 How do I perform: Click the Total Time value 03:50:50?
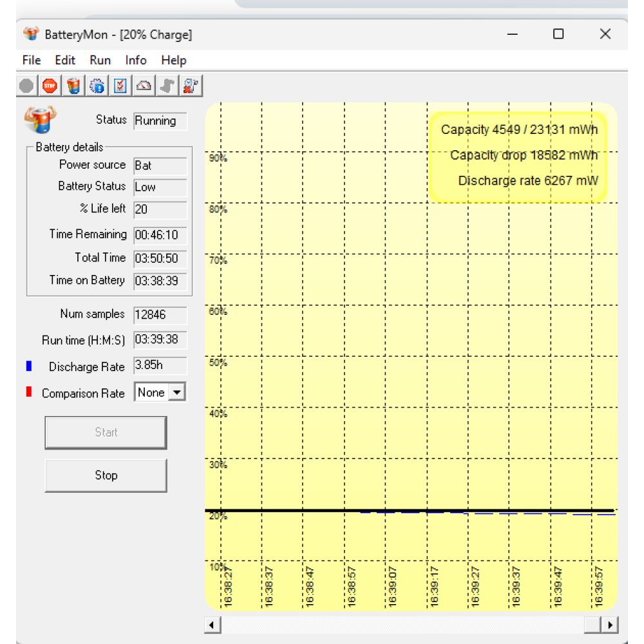160,259
